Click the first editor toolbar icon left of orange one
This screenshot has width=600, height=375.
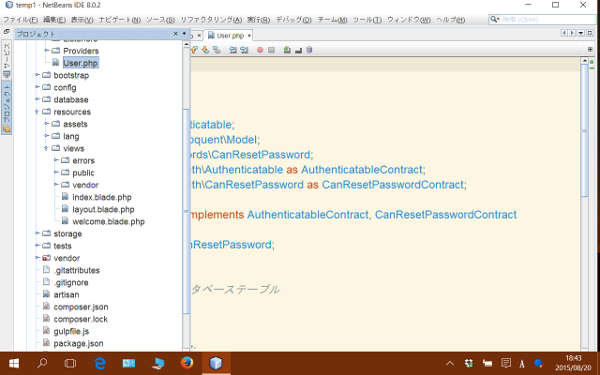tap(194, 50)
